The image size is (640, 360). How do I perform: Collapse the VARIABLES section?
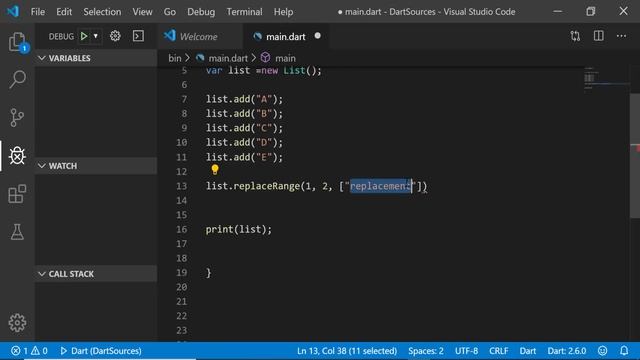tap(96, 58)
